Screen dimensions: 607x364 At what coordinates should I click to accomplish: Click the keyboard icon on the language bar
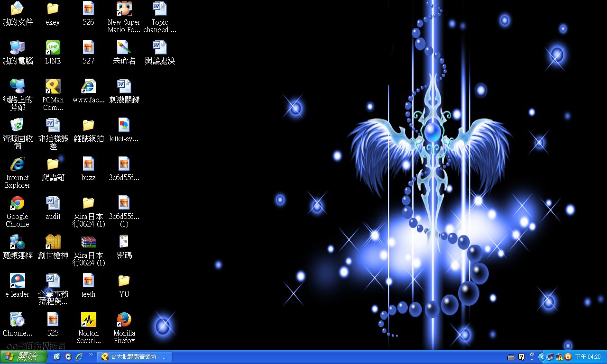[511, 357]
